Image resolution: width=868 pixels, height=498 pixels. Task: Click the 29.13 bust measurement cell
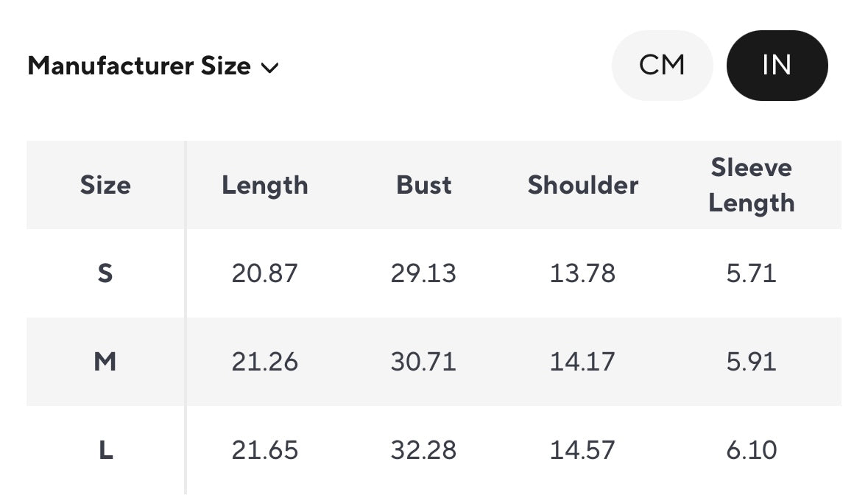[x=423, y=273]
